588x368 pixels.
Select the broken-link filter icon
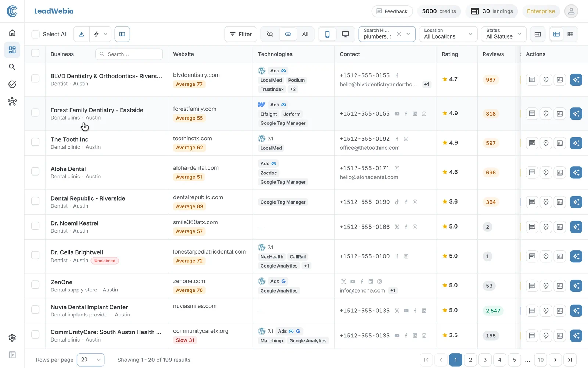270,34
